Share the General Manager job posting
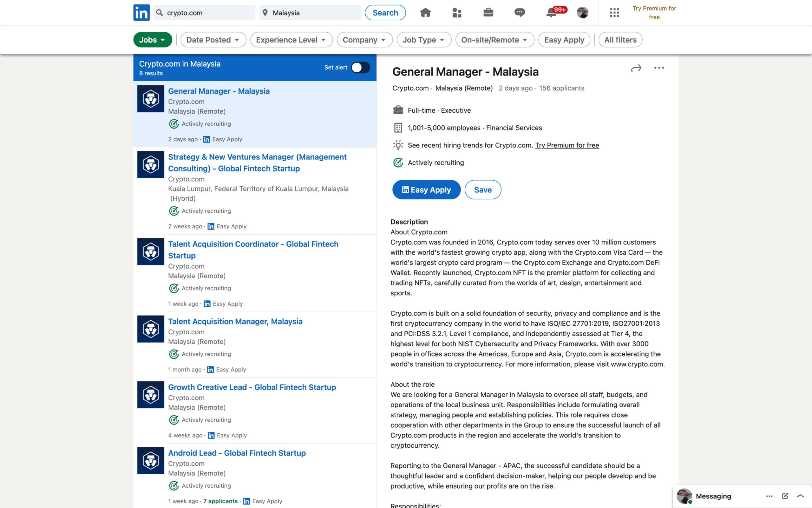Image resolution: width=812 pixels, height=508 pixels. (x=636, y=68)
